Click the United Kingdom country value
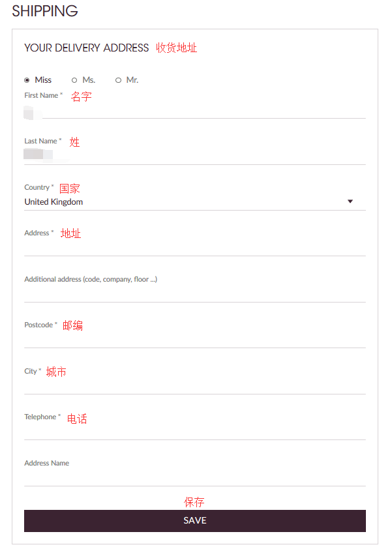392x549 pixels. point(54,202)
